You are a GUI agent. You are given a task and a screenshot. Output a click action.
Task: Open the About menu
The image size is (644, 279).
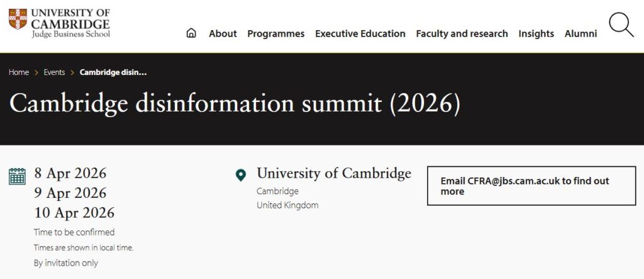click(x=223, y=34)
